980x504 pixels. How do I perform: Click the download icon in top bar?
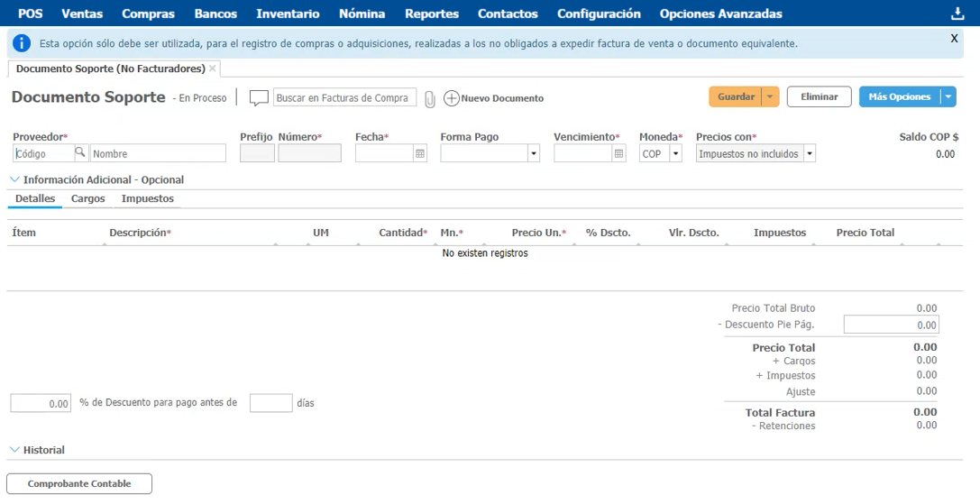(x=957, y=14)
